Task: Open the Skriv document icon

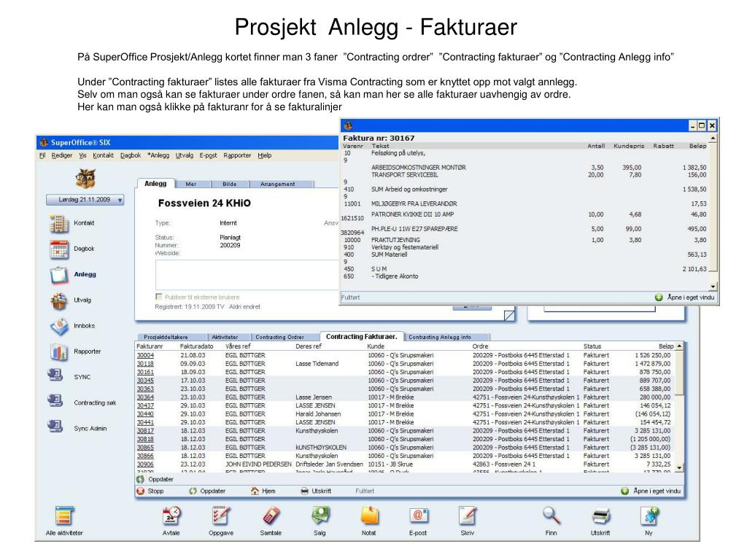Action: [x=468, y=516]
